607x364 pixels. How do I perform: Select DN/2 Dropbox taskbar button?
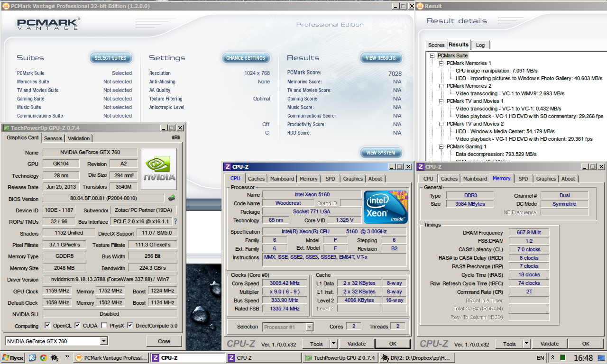(417, 358)
